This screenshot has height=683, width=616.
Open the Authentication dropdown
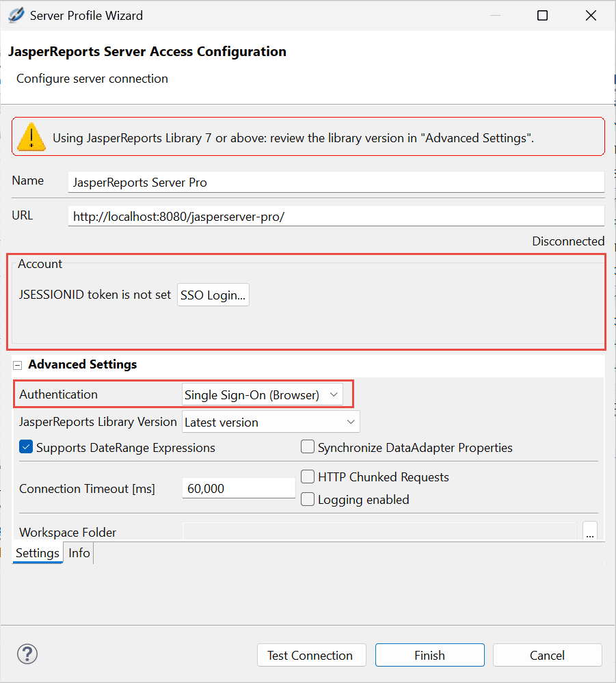[263, 394]
